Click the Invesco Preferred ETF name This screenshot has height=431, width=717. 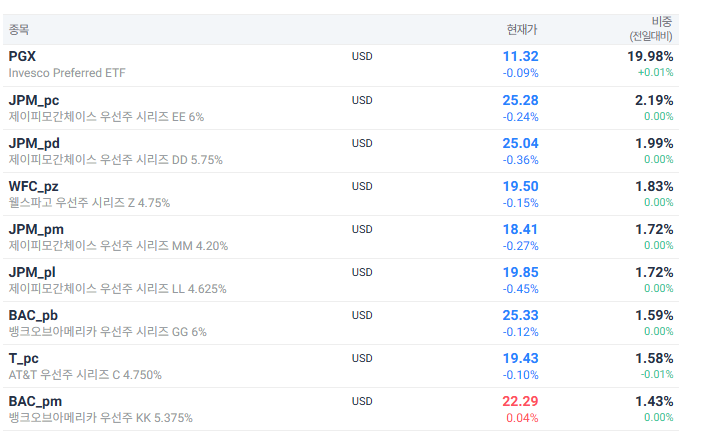[67, 73]
